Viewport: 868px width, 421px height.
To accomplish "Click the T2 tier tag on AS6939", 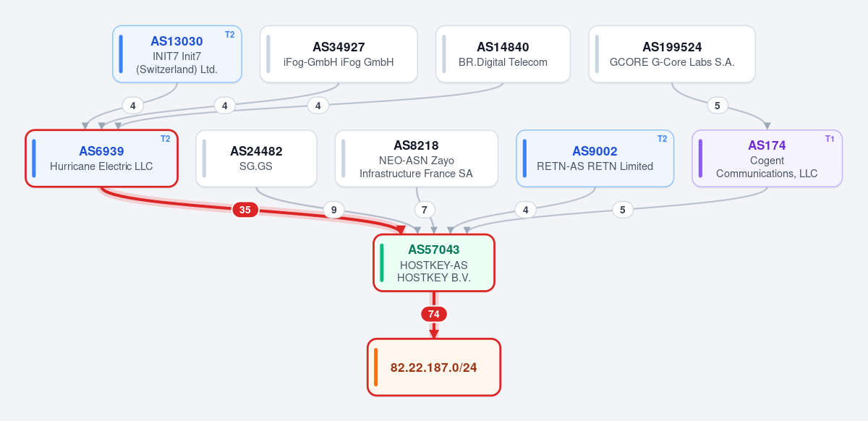I will 165,139.
